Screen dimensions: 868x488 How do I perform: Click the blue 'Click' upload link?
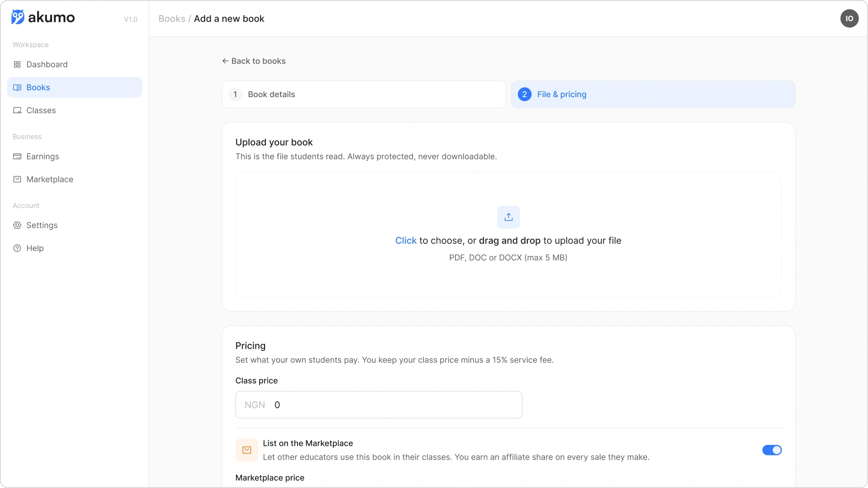pyautogui.click(x=406, y=241)
